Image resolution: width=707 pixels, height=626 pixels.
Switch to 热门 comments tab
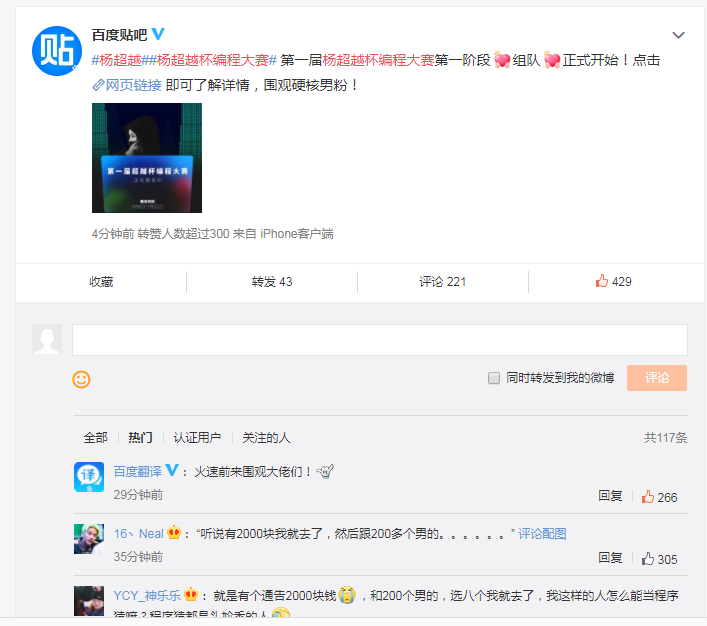pyautogui.click(x=140, y=437)
